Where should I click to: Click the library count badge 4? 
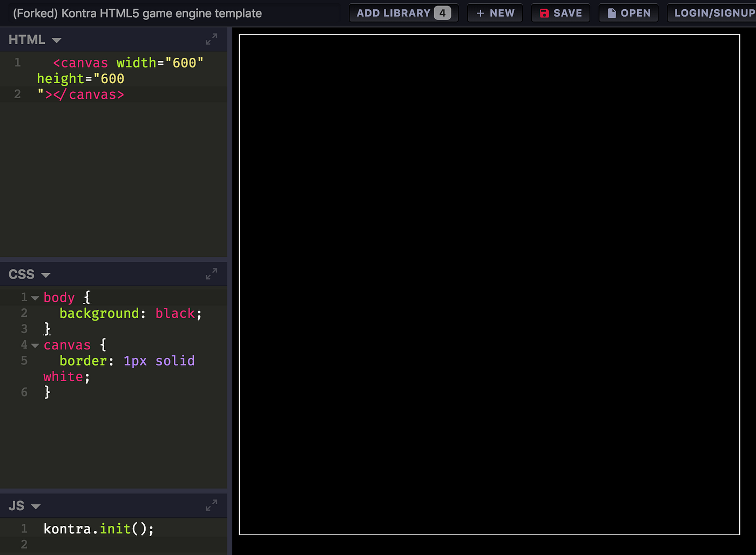coord(442,13)
